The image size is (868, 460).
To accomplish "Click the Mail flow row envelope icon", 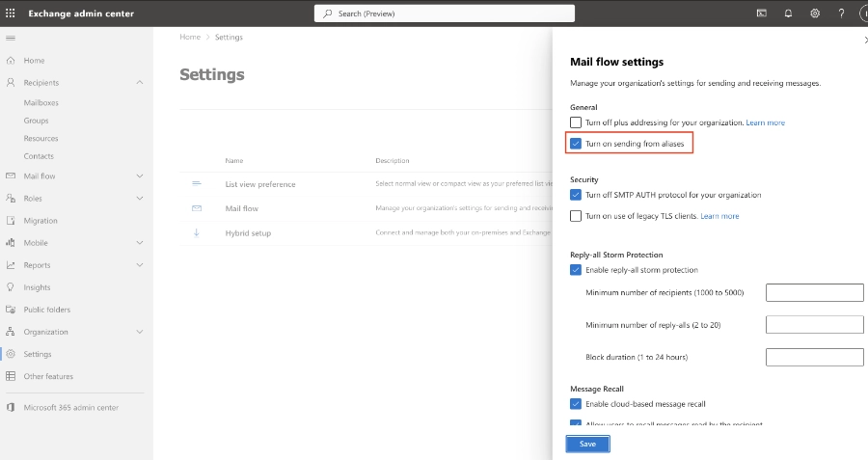I will pos(197,208).
